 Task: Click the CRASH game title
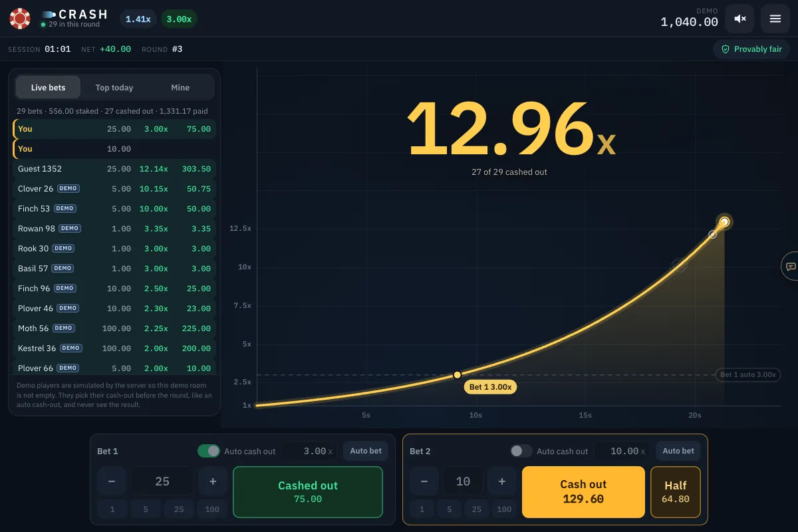[x=83, y=14]
